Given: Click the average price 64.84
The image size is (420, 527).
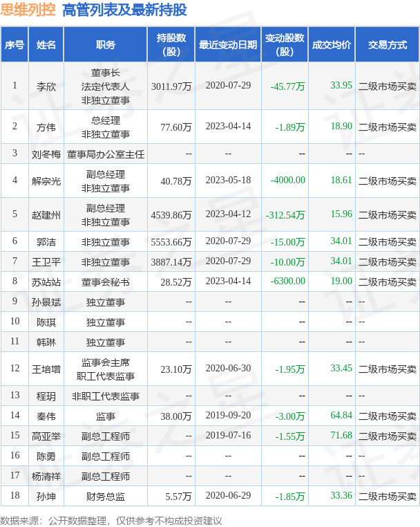Looking at the screenshot, I should pyautogui.click(x=341, y=416).
